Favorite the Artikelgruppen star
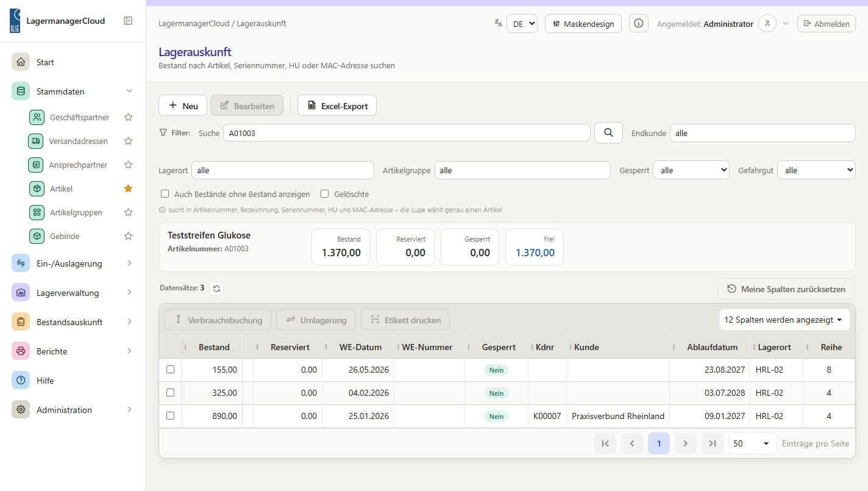Viewport: 868px width, 491px height. tap(128, 212)
